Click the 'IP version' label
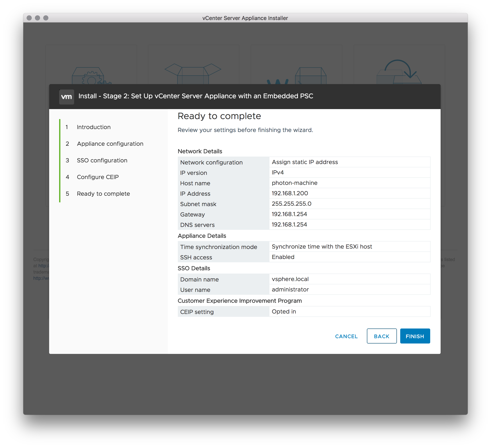491x448 pixels. pyautogui.click(x=193, y=173)
